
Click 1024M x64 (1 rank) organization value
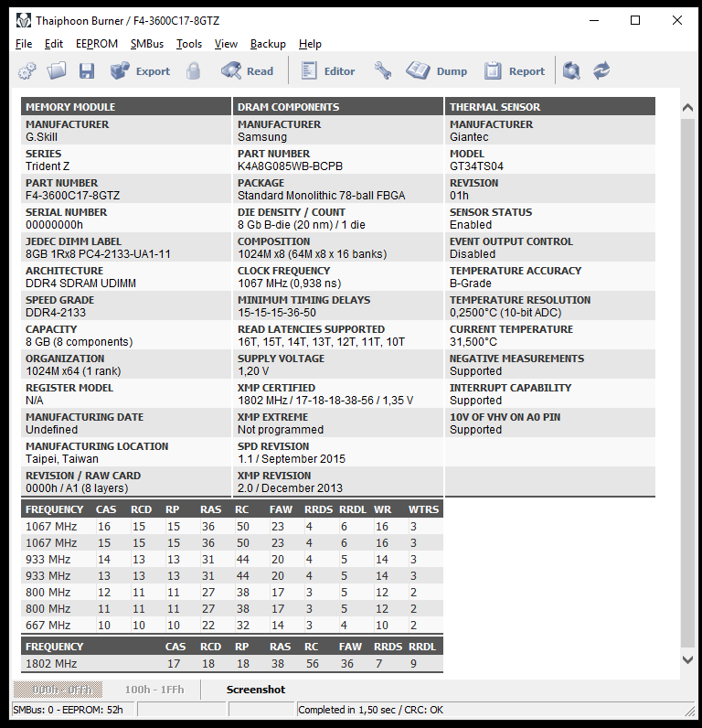pos(73,371)
